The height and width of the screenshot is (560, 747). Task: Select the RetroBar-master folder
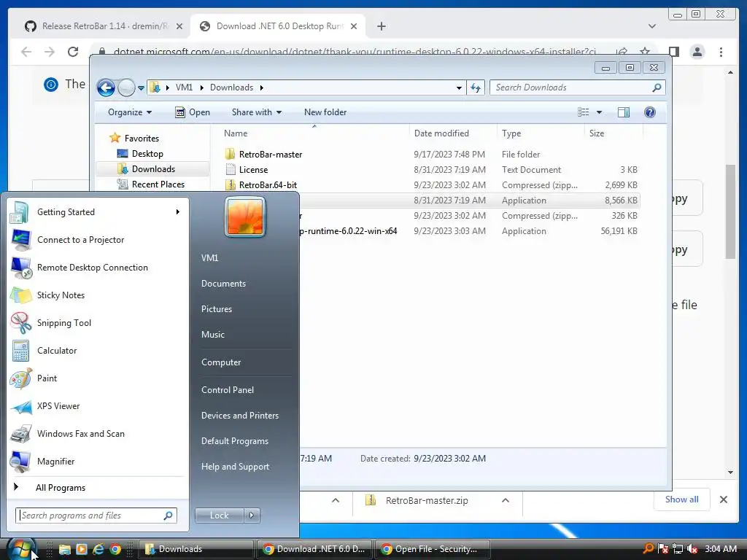pyautogui.click(x=270, y=155)
